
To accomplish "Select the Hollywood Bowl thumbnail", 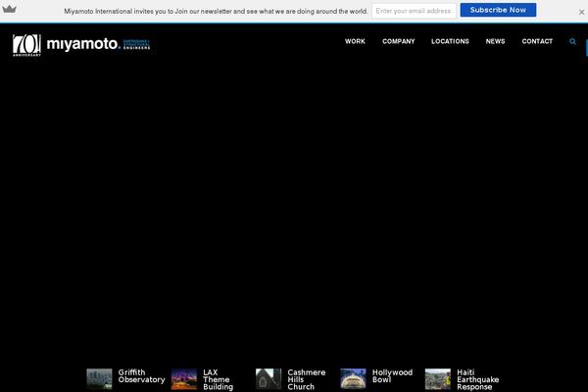I will pyautogui.click(x=353, y=379).
